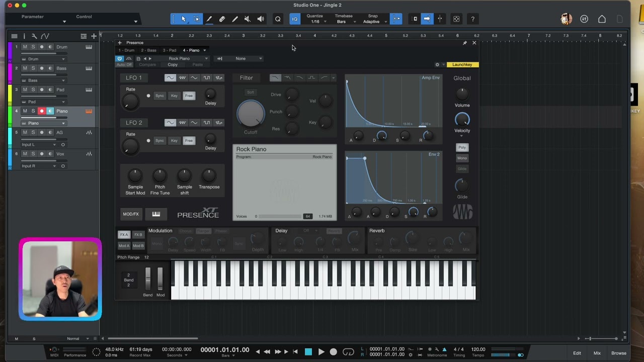Toggle monitor on the Piano track
This screenshot has height=362, width=644.
click(x=50, y=111)
